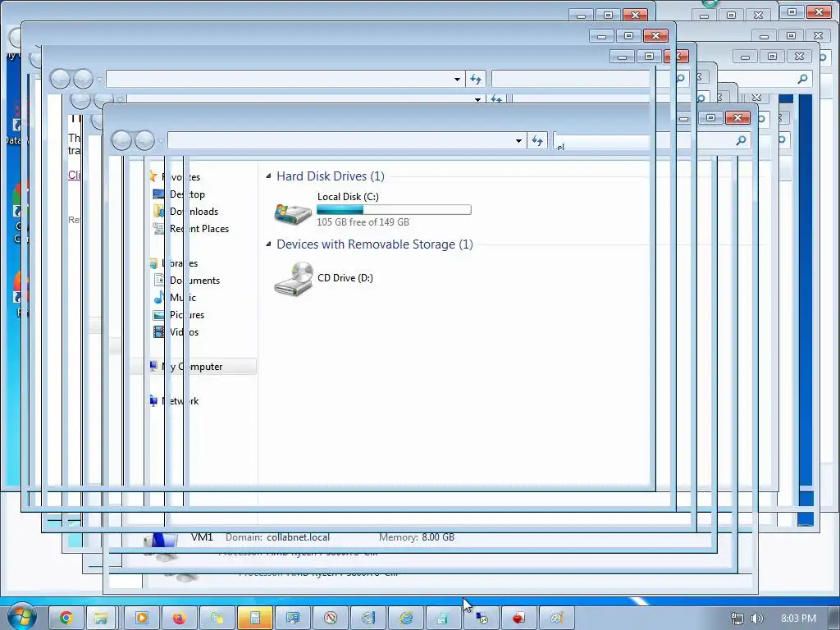840x630 pixels.
Task: Click the Network icon in the navigation pane
Action: tap(153, 400)
